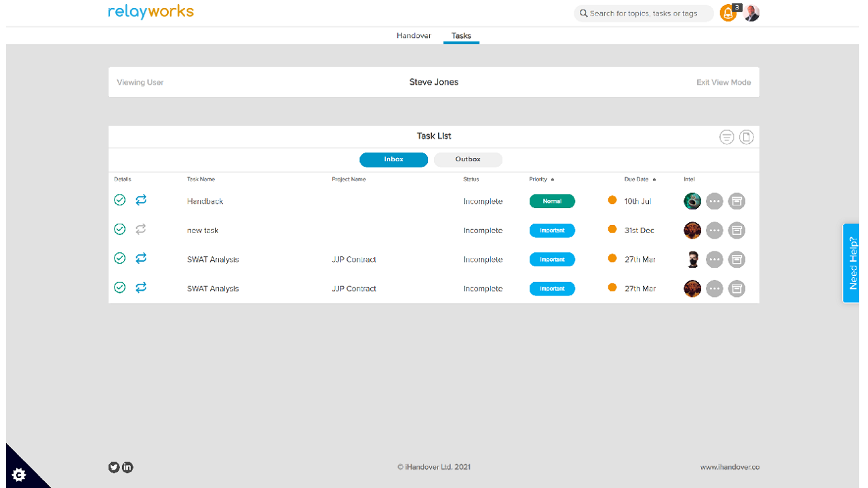868x488 pixels.
Task: Mark the Handback task complete
Action: pyautogui.click(x=120, y=200)
